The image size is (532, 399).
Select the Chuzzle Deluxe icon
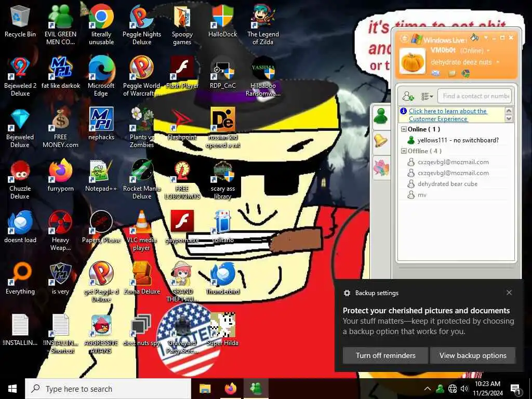[x=20, y=180]
